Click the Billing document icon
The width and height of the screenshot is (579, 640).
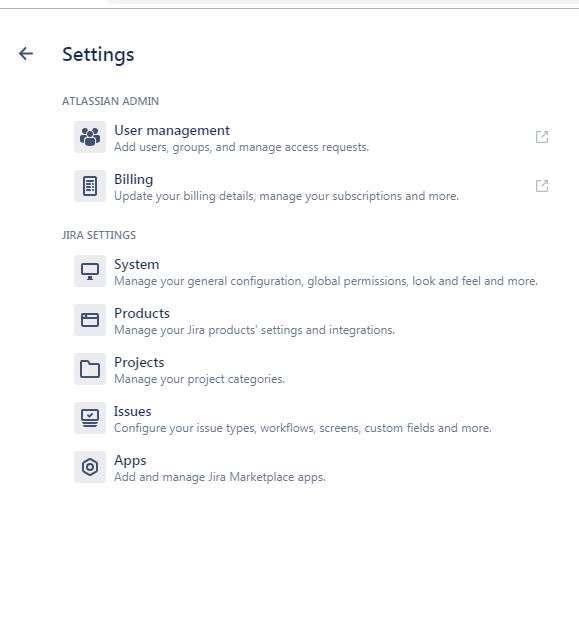pos(90,186)
